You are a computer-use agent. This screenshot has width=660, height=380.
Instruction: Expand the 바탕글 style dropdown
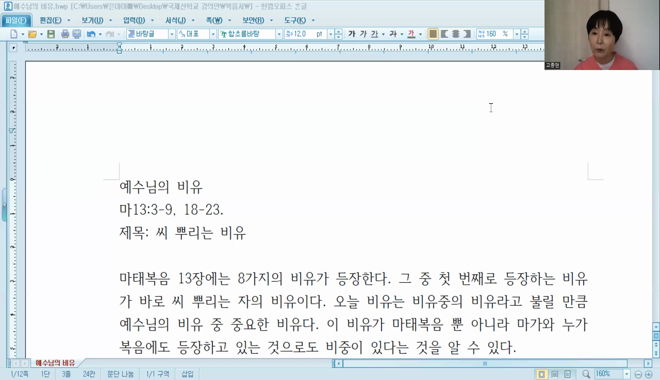click(172, 34)
